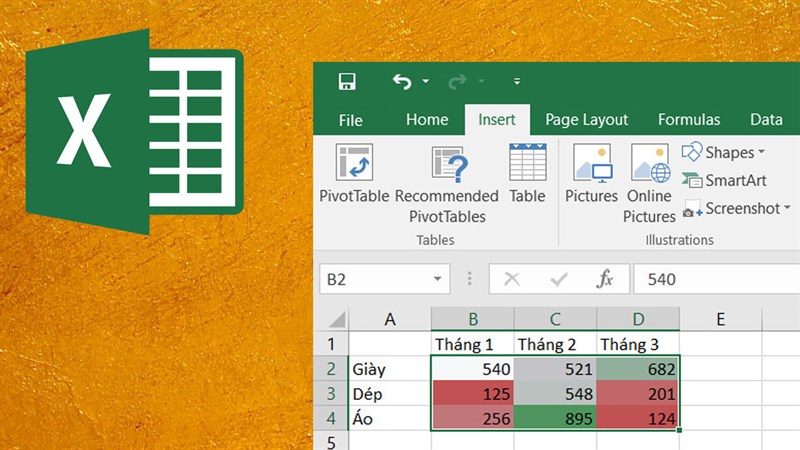Insert Online Pictures
800x450 pixels.
pos(649,184)
